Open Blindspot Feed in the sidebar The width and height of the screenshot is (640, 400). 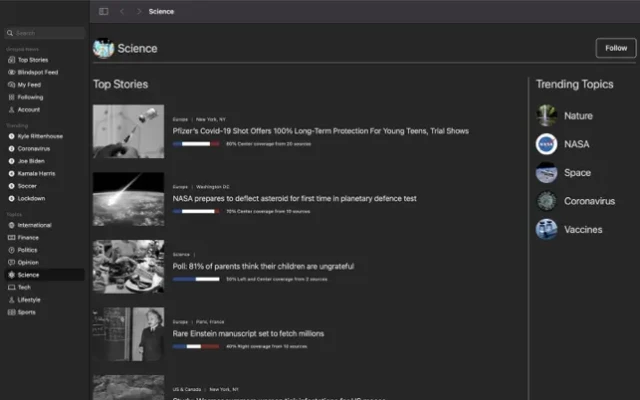38,72
